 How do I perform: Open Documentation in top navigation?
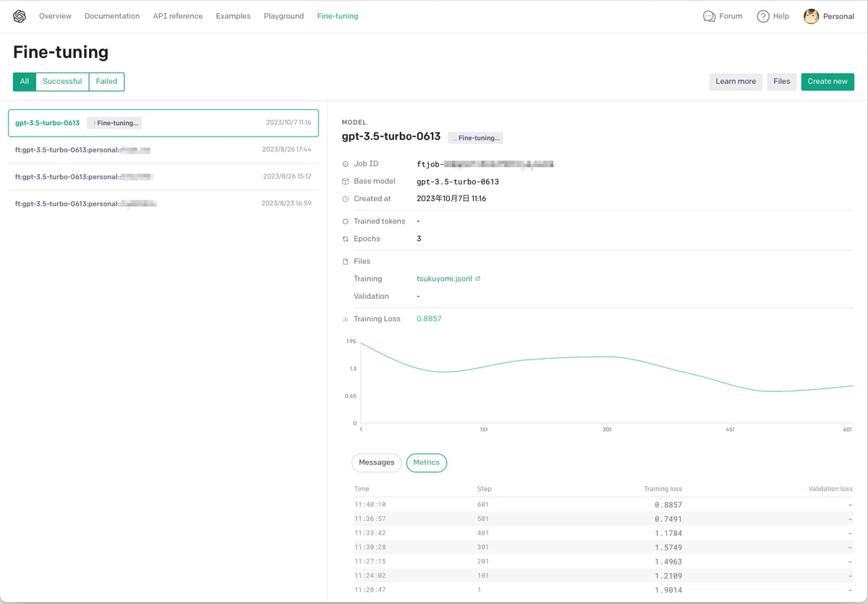[x=112, y=16]
